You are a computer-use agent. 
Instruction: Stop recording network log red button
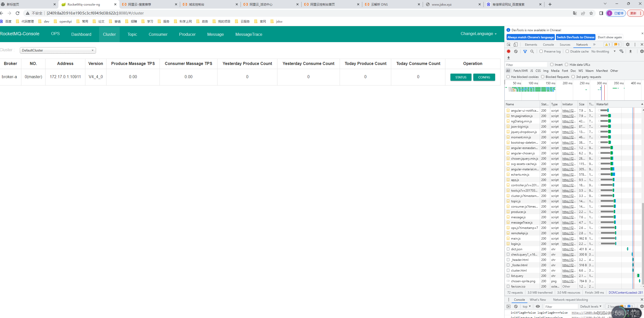pyautogui.click(x=509, y=51)
